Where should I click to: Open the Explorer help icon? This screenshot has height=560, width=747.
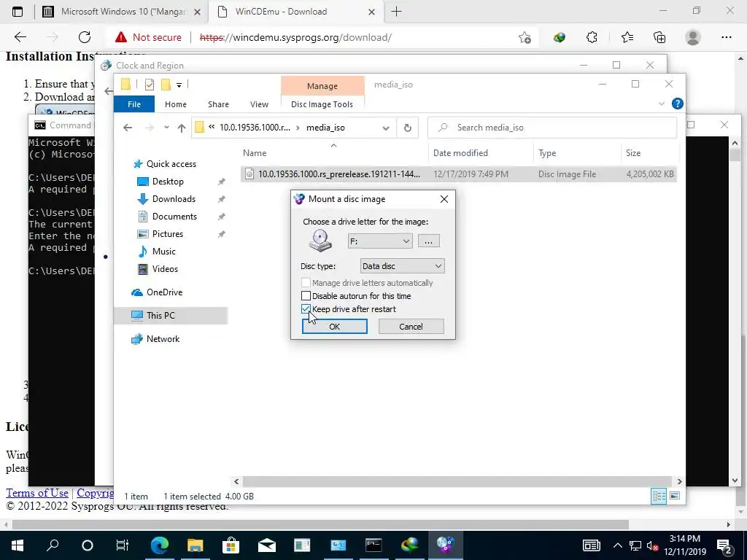coord(677,104)
